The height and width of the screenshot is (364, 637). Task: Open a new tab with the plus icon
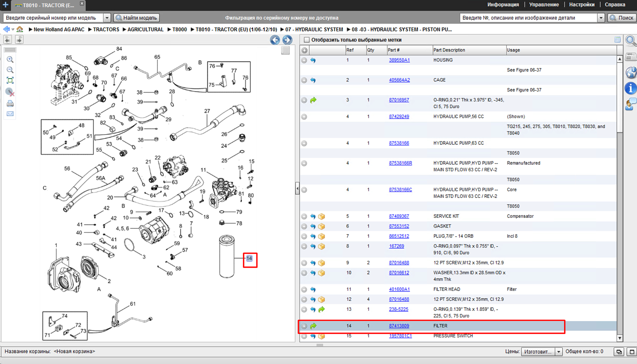coord(6,5)
